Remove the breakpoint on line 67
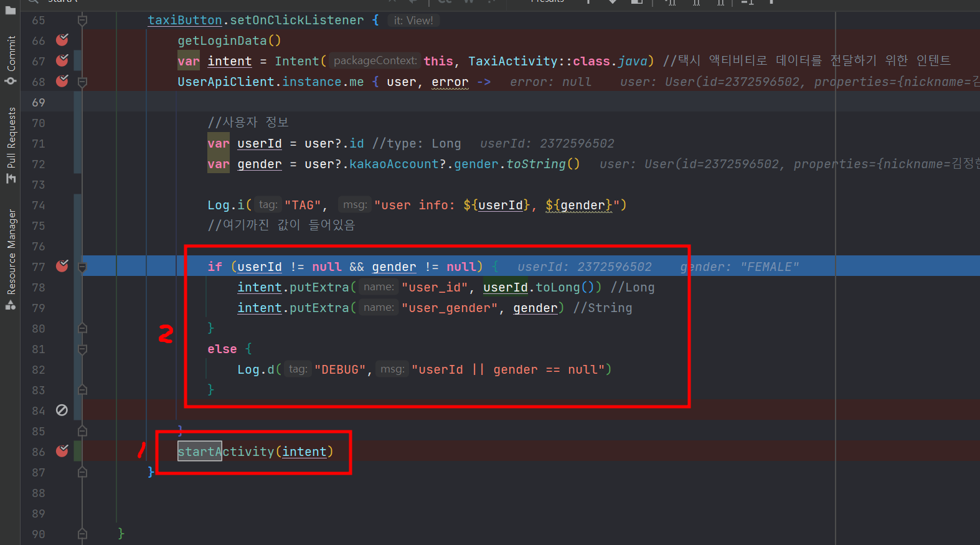Image resolution: width=980 pixels, height=545 pixels. click(62, 60)
